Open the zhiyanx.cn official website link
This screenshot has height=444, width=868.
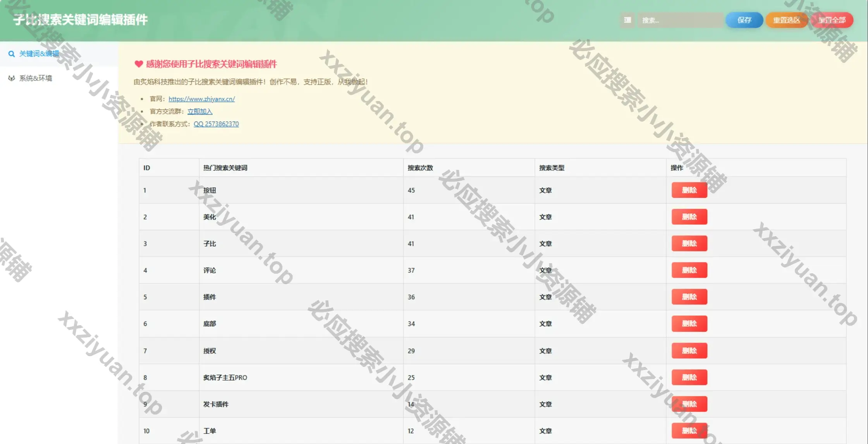click(201, 99)
